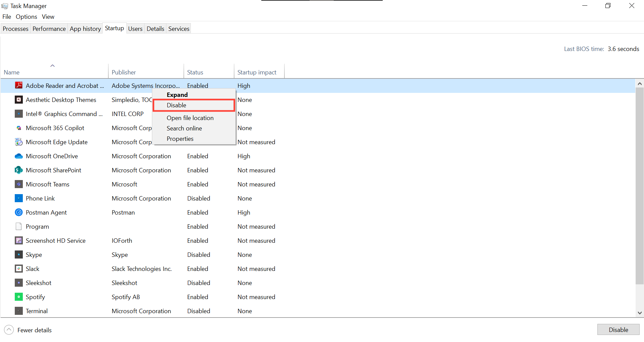Click High impact in Postman Agent row
644x342 pixels.
(244, 213)
